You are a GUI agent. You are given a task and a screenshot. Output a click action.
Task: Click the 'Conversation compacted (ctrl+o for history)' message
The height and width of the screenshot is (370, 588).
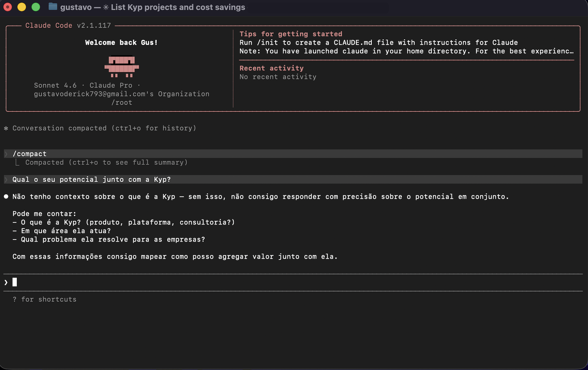(x=104, y=128)
